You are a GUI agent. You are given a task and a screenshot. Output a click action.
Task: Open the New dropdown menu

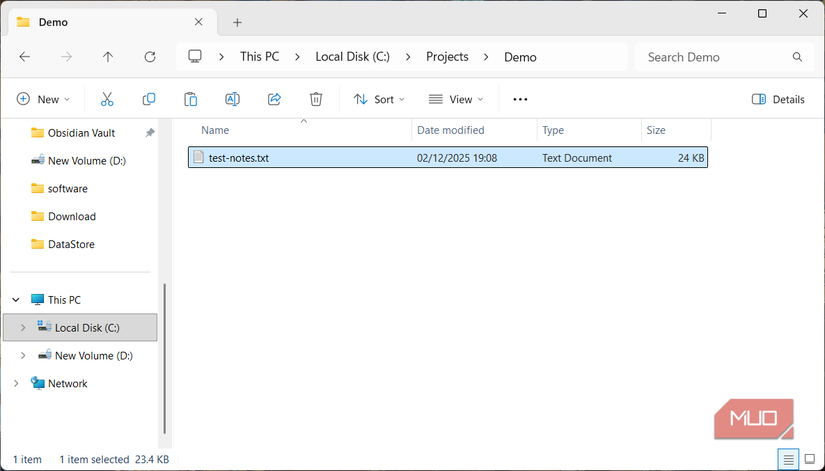43,99
